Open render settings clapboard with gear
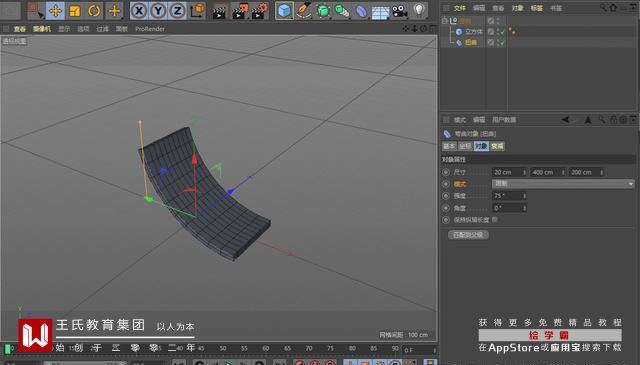640x365 pixels. [260, 11]
